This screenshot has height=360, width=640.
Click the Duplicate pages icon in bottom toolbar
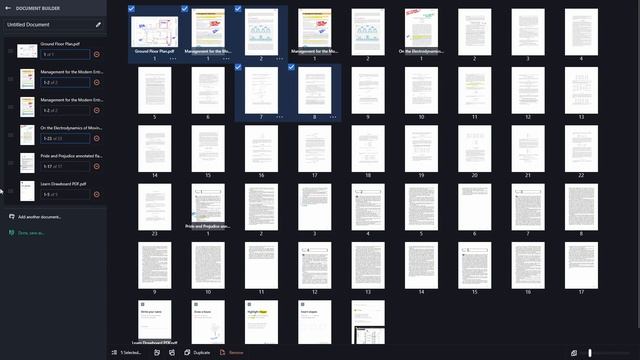coord(187,352)
